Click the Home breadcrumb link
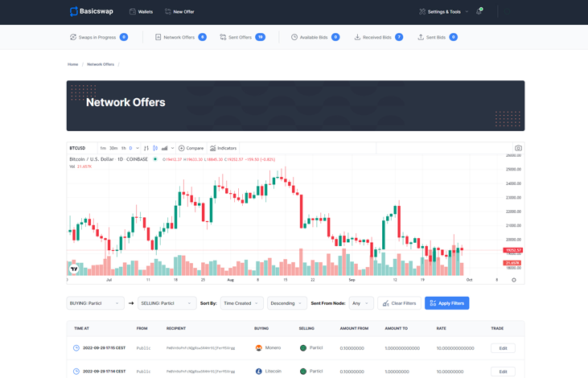The height and width of the screenshot is (378, 588). 72,64
